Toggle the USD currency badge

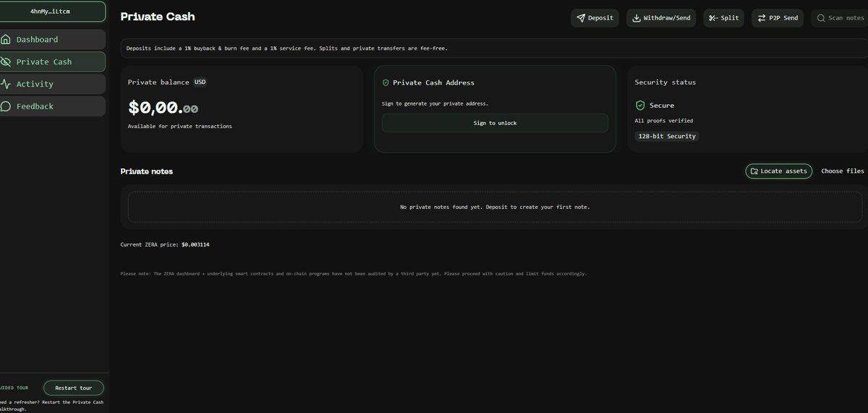(x=200, y=82)
